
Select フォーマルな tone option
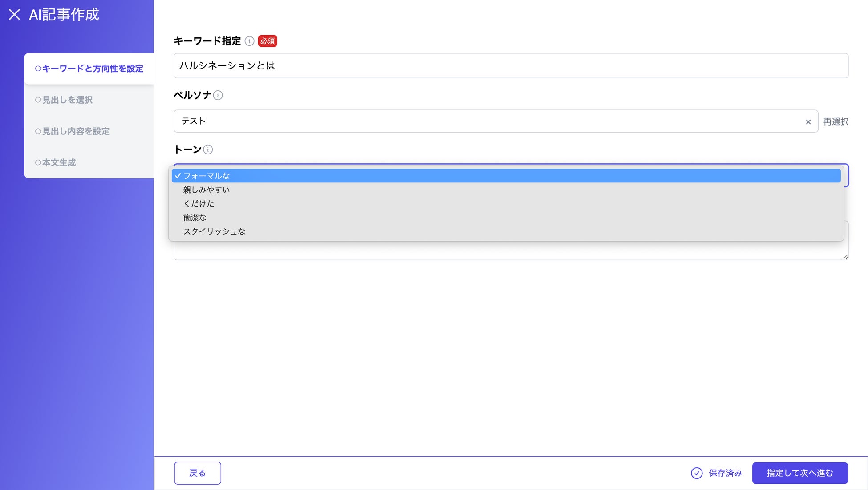click(x=207, y=176)
